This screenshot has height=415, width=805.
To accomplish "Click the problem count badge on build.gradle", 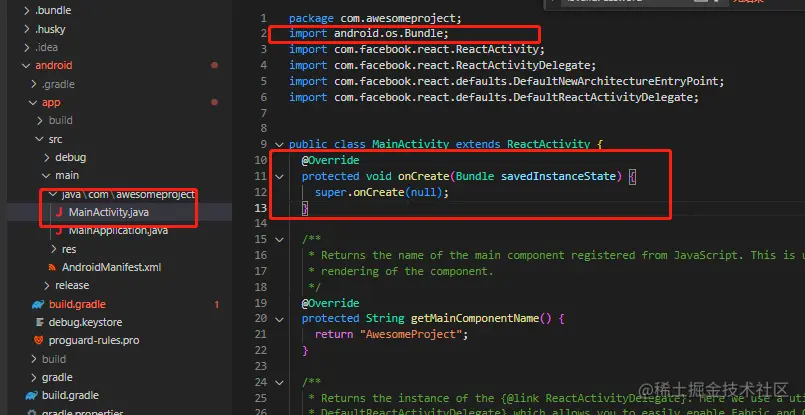I will pos(217,305).
